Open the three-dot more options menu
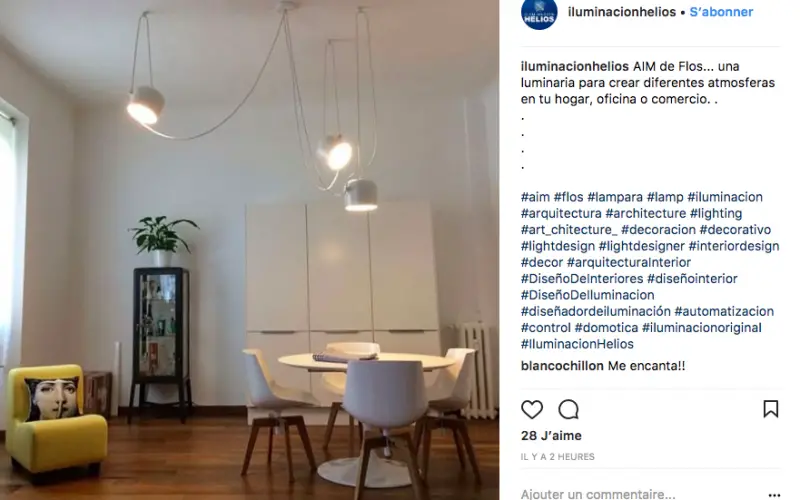 [774, 495]
